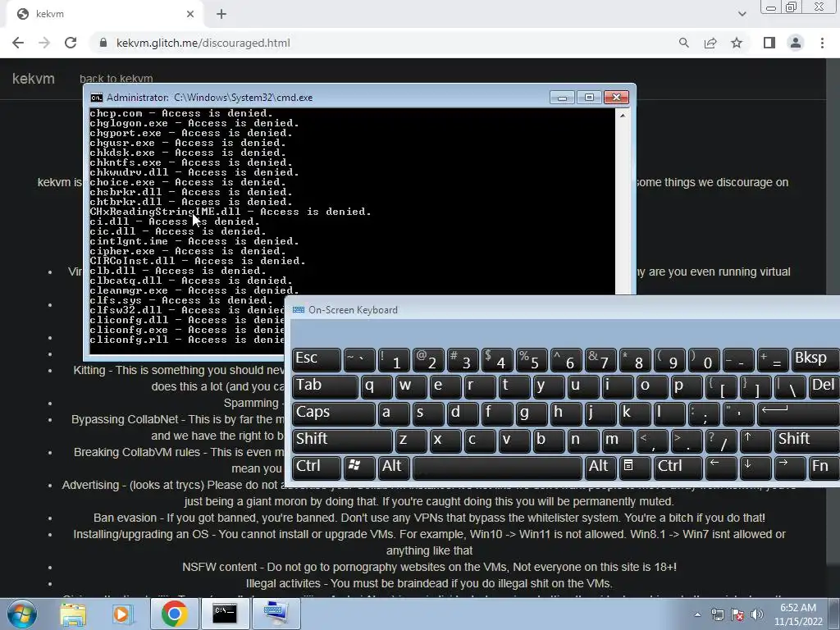Select the kekvm browser tab
Viewport: 840px width, 630px height.
pos(105,15)
